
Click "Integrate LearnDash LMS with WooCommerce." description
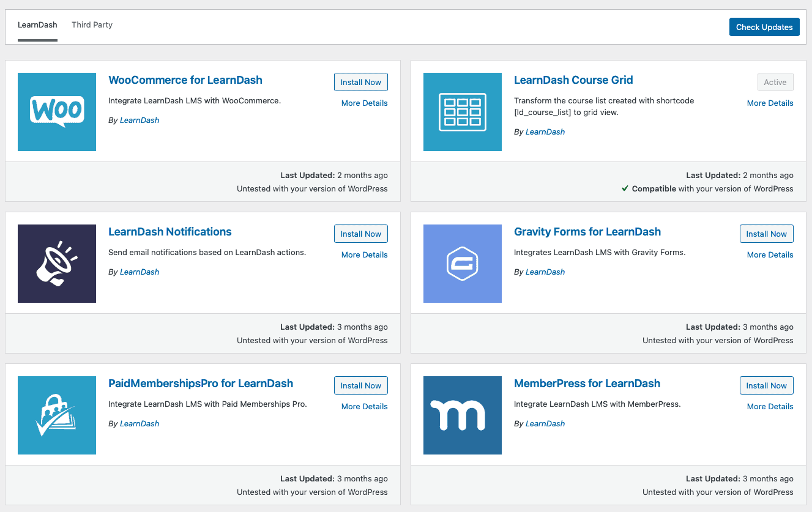point(195,100)
